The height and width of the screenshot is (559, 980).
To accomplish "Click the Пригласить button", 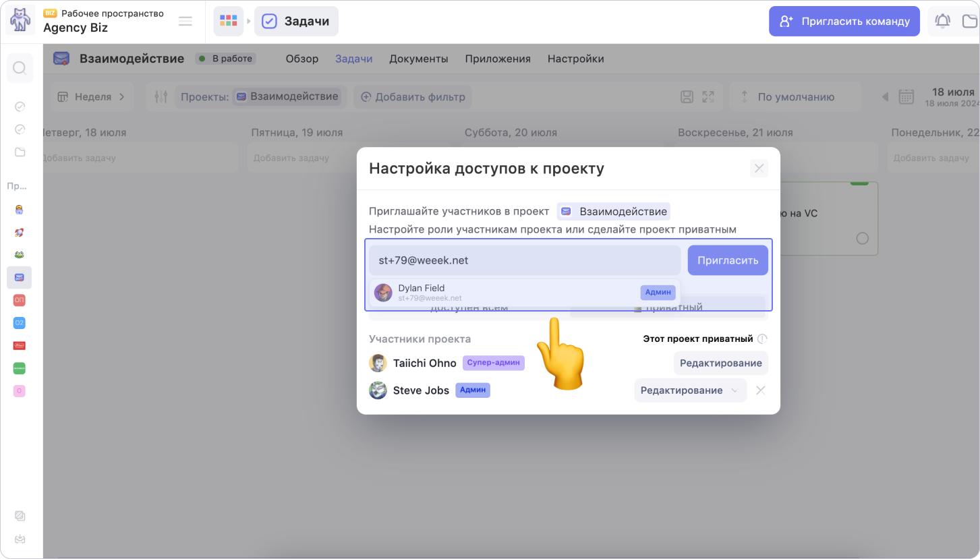I will point(727,260).
